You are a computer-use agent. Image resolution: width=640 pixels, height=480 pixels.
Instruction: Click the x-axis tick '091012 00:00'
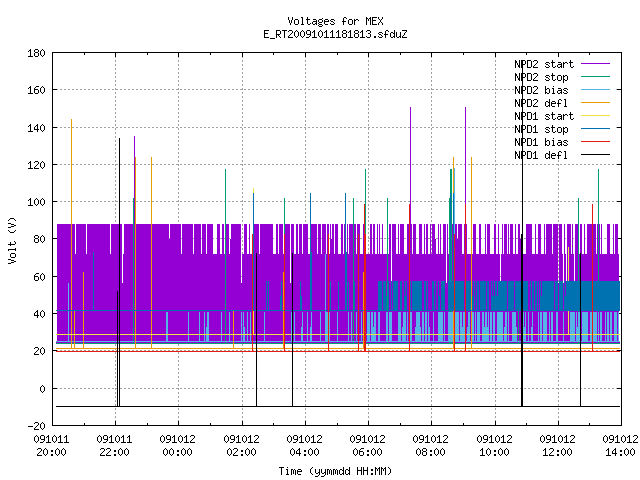point(178,446)
